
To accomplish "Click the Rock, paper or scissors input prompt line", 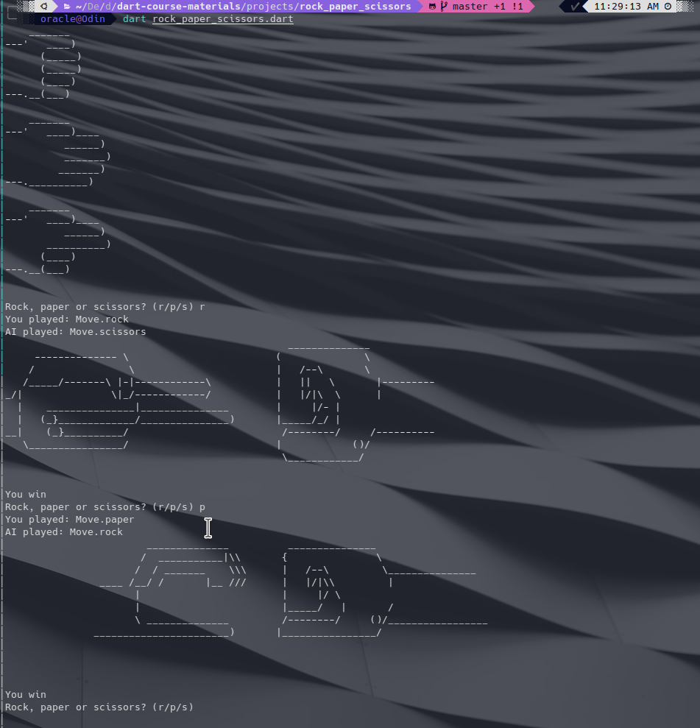I will pos(99,707).
